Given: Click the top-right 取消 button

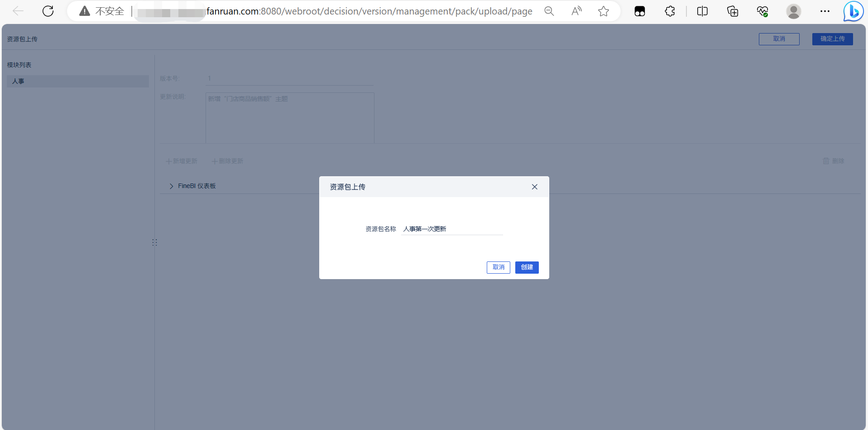Looking at the screenshot, I should 779,39.
